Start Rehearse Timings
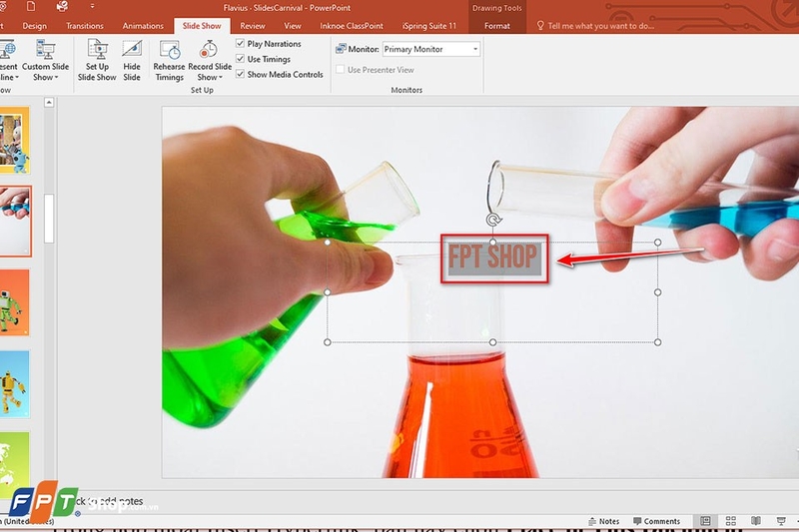Screen dimensions: 799x532 (x=169, y=60)
